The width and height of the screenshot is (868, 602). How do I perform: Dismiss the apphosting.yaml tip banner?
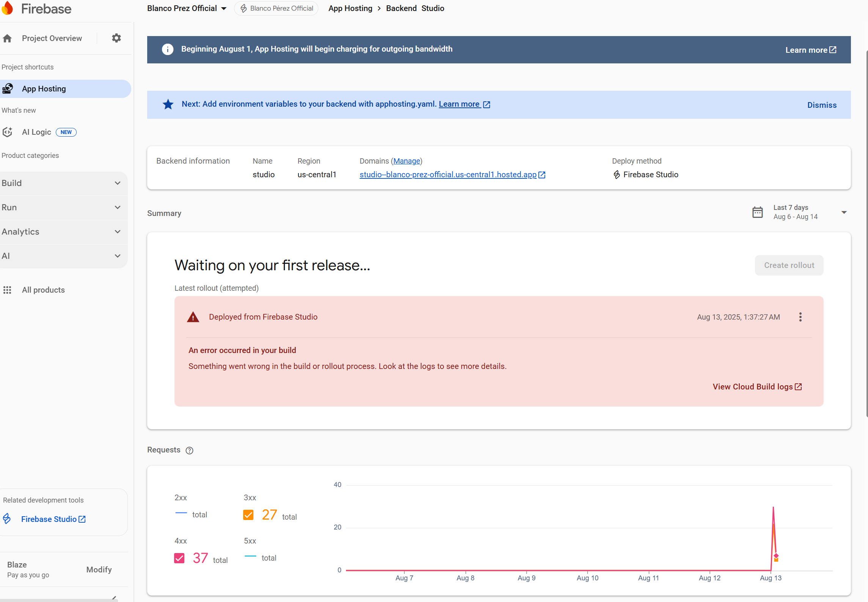[x=821, y=105]
